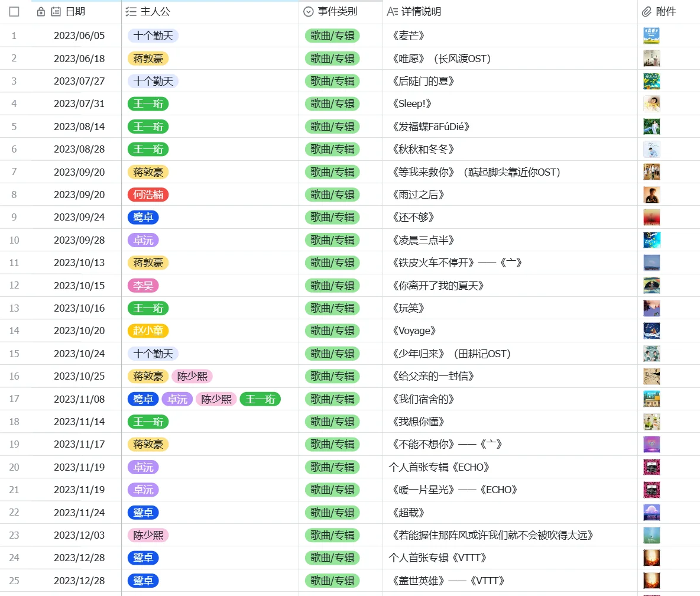This screenshot has width=700, height=596.
Task: Open 歌曲/专辑 category dropdown in row 12
Action: pyautogui.click(x=332, y=285)
